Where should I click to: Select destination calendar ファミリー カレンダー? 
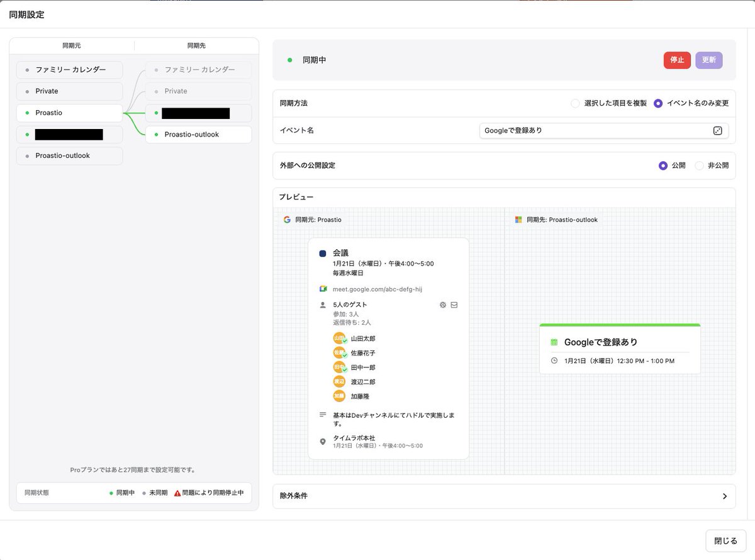198,70
